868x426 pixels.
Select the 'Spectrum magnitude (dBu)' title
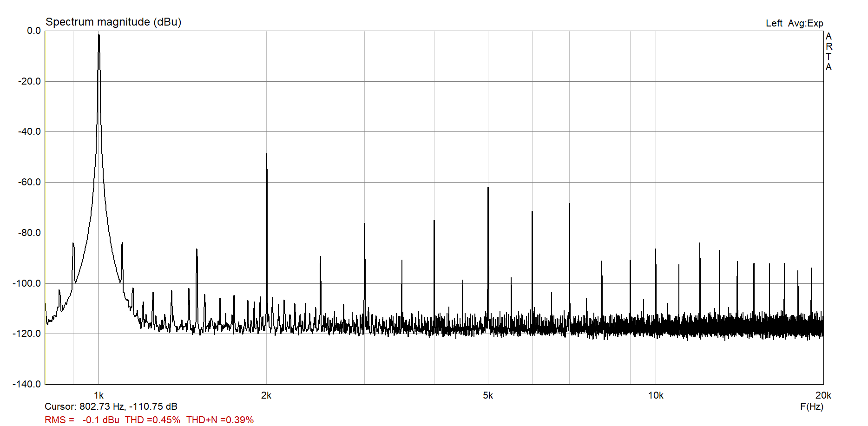[x=113, y=22]
